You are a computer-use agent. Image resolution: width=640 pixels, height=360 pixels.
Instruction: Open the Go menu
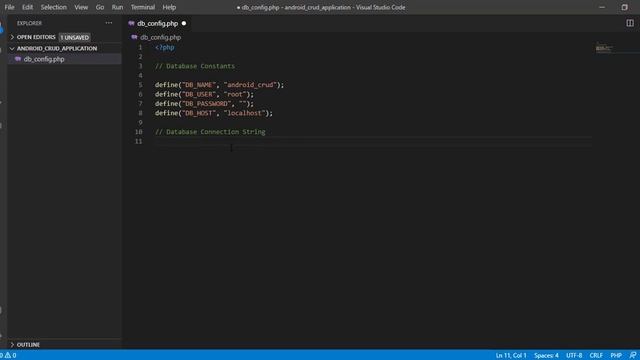[x=100, y=7]
